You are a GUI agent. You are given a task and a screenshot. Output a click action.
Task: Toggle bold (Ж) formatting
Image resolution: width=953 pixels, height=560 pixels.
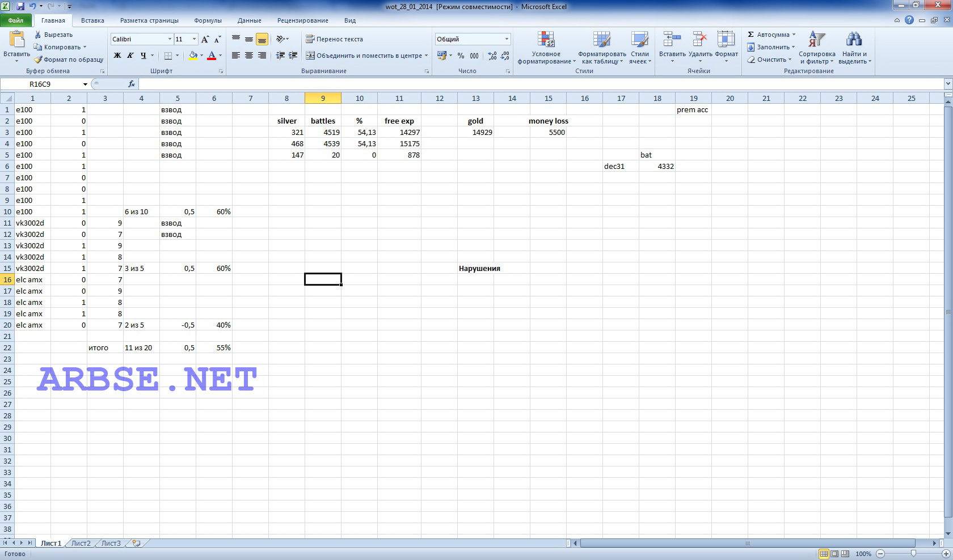[117, 56]
